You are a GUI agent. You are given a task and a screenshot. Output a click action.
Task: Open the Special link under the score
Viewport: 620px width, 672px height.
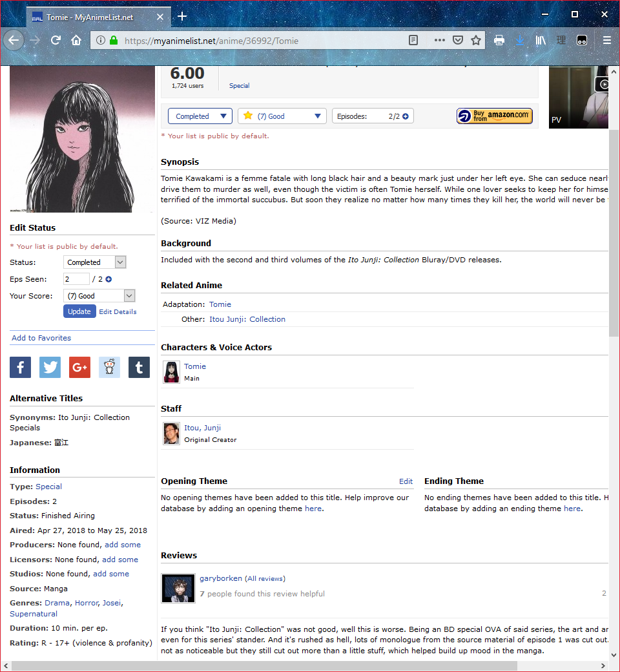[239, 86]
